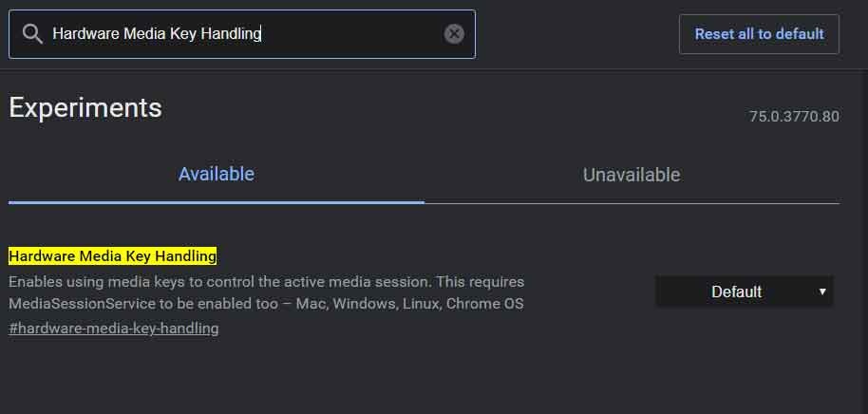The height and width of the screenshot is (414, 868).
Task: Place cursor after Handling in the search box
Action: coord(261,34)
